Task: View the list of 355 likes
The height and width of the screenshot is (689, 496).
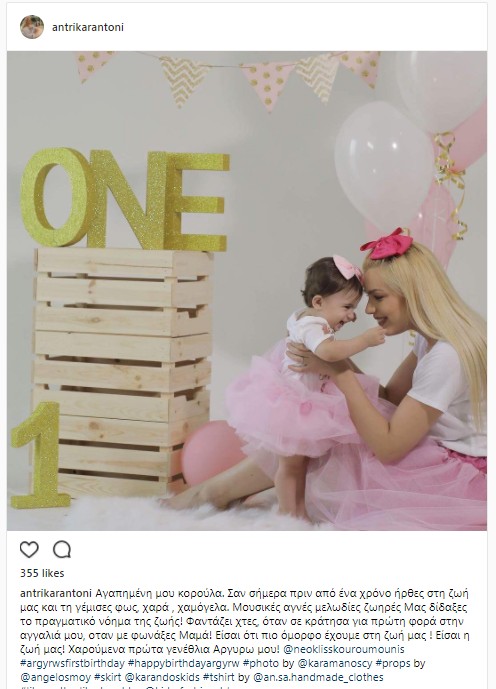Action: click(x=42, y=573)
